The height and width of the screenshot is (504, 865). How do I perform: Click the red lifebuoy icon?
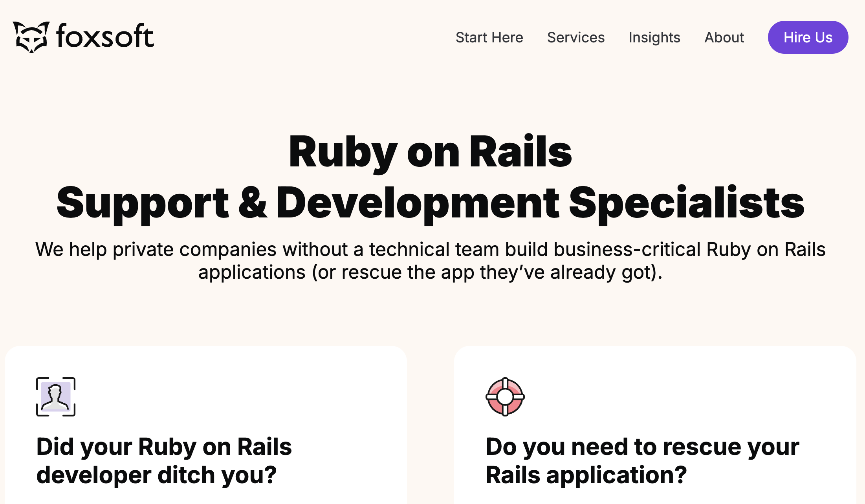pyautogui.click(x=505, y=396)
